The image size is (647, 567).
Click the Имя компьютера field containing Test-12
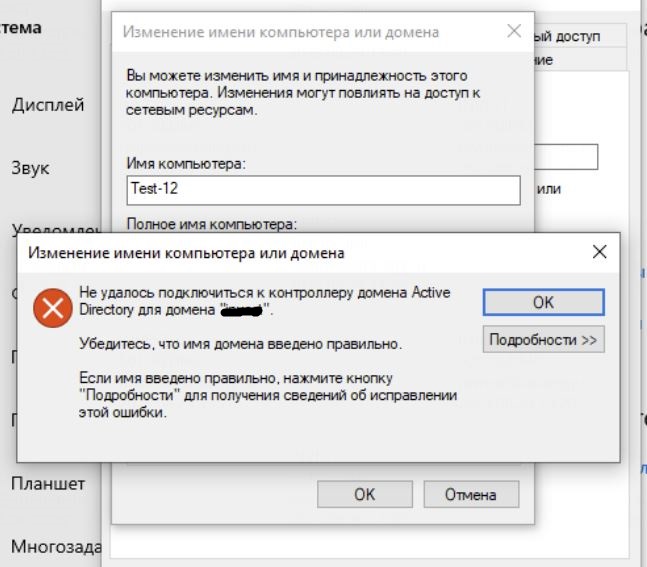point(324,189)
